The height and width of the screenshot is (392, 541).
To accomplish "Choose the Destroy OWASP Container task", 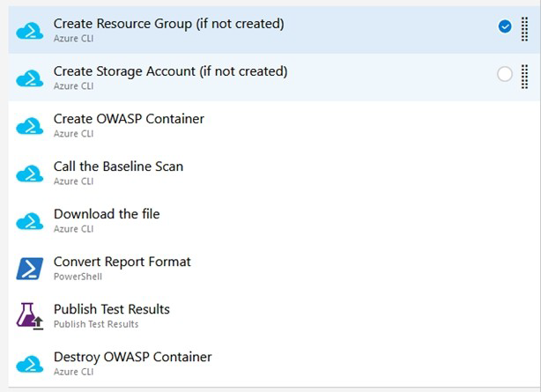I will tap(132, 357).
